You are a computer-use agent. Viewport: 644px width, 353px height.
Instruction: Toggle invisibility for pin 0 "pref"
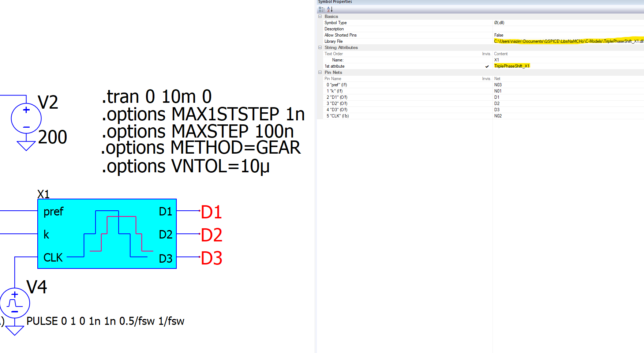coord(487,85)
